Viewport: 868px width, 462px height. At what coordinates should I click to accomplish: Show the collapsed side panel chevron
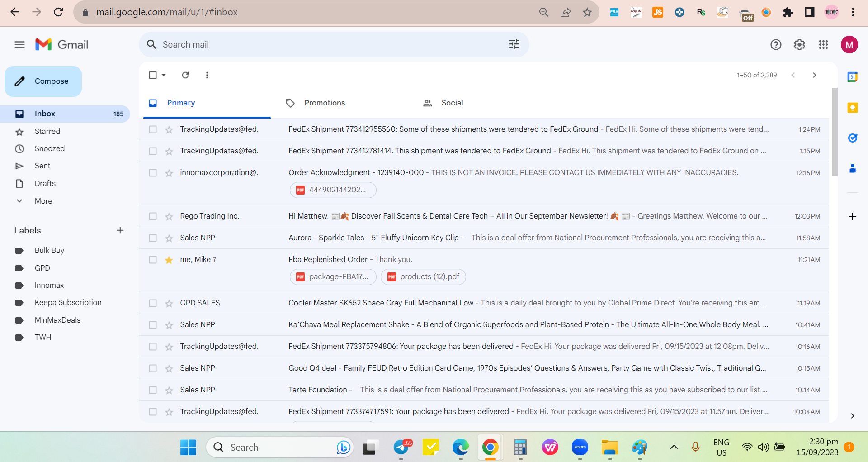(x=853, y=416)
